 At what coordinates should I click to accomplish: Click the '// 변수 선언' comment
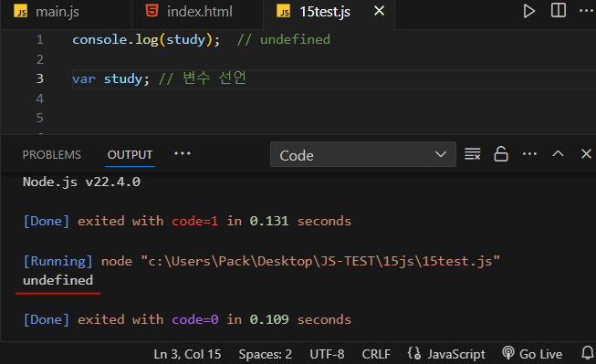coord(203,78)
